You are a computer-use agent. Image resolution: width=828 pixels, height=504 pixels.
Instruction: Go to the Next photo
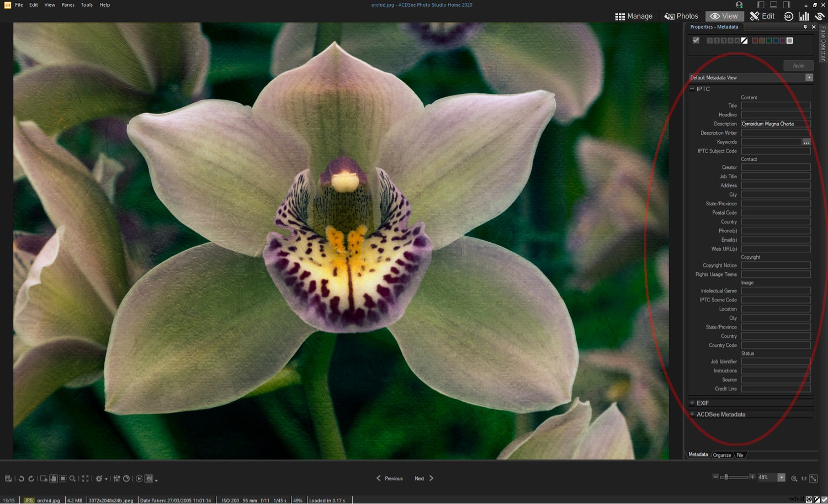[420, 478]
